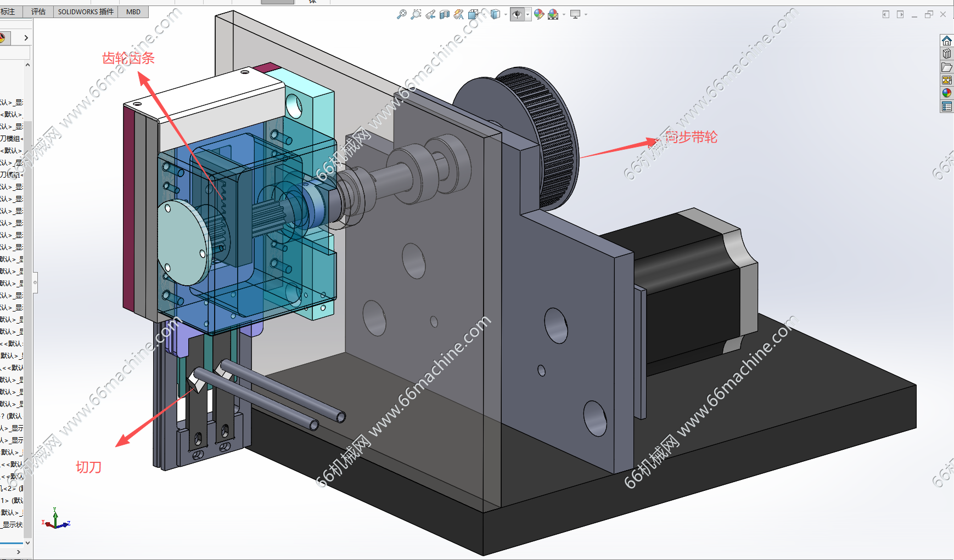The image size is (954, 560).
Task: Click the XYZ coordinate triad
Action: [x=56, y=519]
